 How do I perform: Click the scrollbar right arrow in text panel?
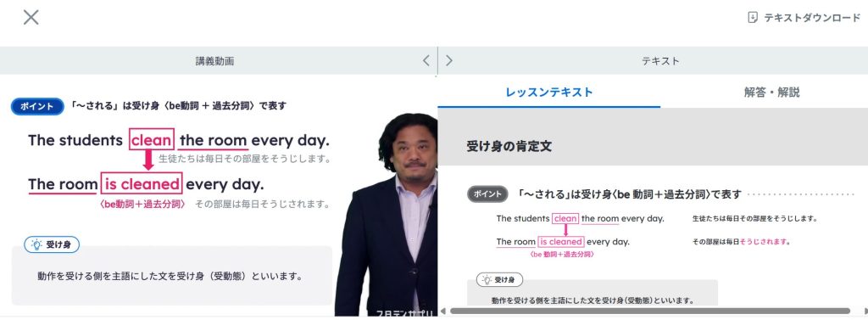click(865, 312)
